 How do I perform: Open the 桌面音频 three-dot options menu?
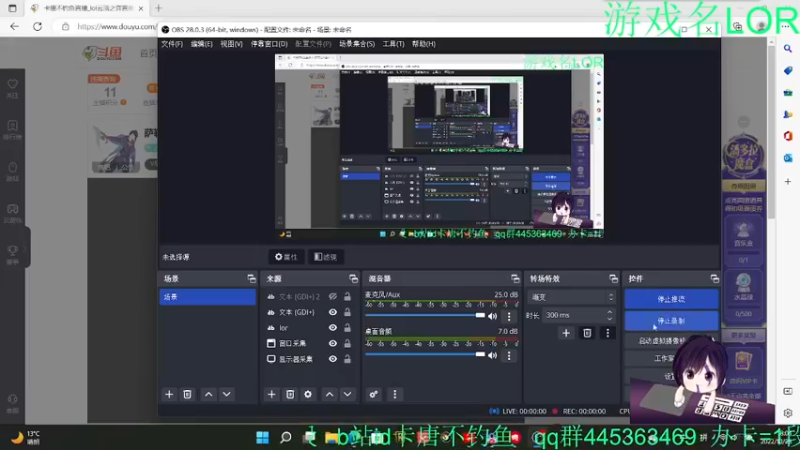coord(509,355)
